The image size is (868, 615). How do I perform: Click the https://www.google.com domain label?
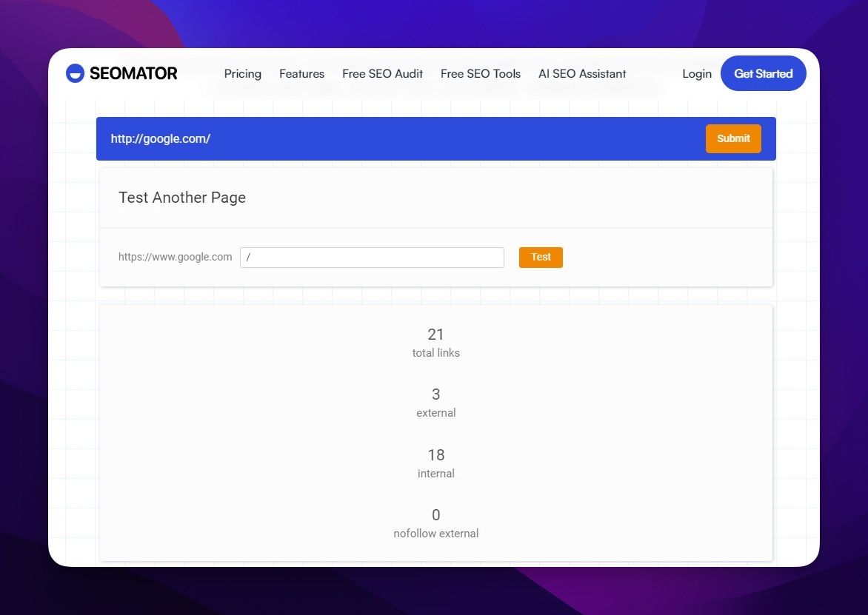point(175,257)
